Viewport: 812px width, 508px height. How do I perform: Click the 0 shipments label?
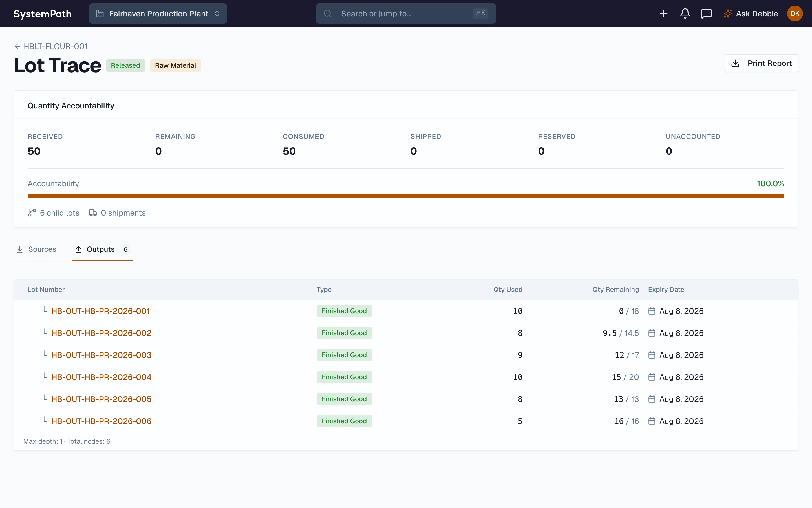click(x=123, y=213)
